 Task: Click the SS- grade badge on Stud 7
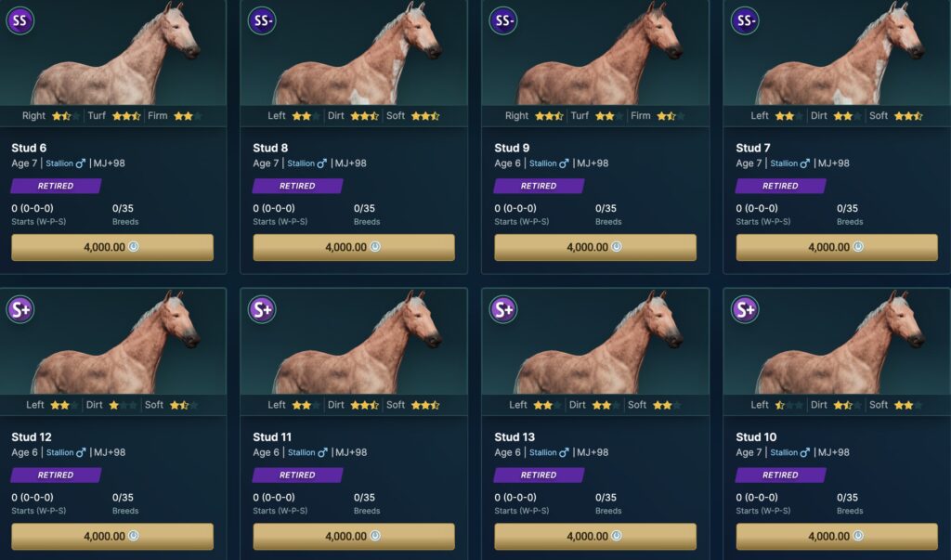coord(745,20)
